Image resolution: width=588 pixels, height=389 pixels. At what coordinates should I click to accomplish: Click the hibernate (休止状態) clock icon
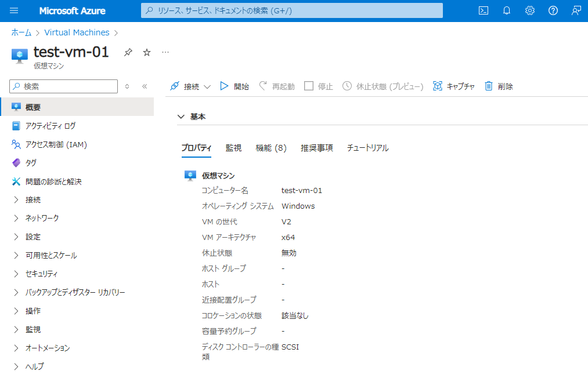(347, 86)
